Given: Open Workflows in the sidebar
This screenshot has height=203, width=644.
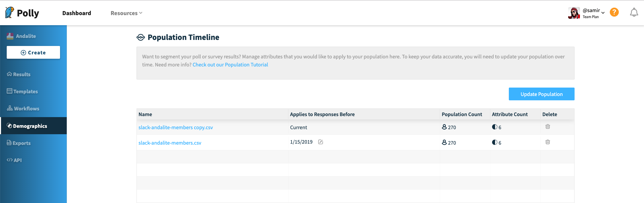Looking at the screenshot, I should (x=23, y=108).
